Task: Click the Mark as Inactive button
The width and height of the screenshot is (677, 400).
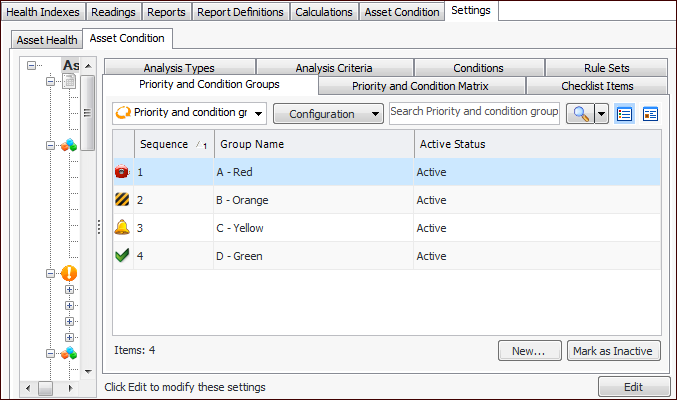Action: [612, 351]
